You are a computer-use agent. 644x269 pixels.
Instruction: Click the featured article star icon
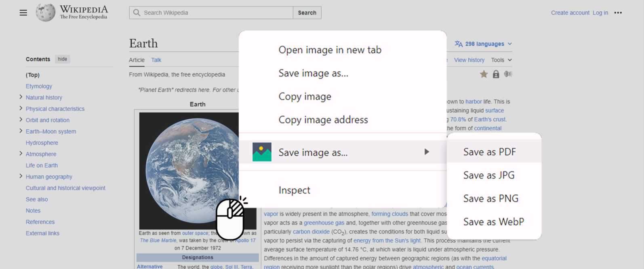(x=484, y=74)
